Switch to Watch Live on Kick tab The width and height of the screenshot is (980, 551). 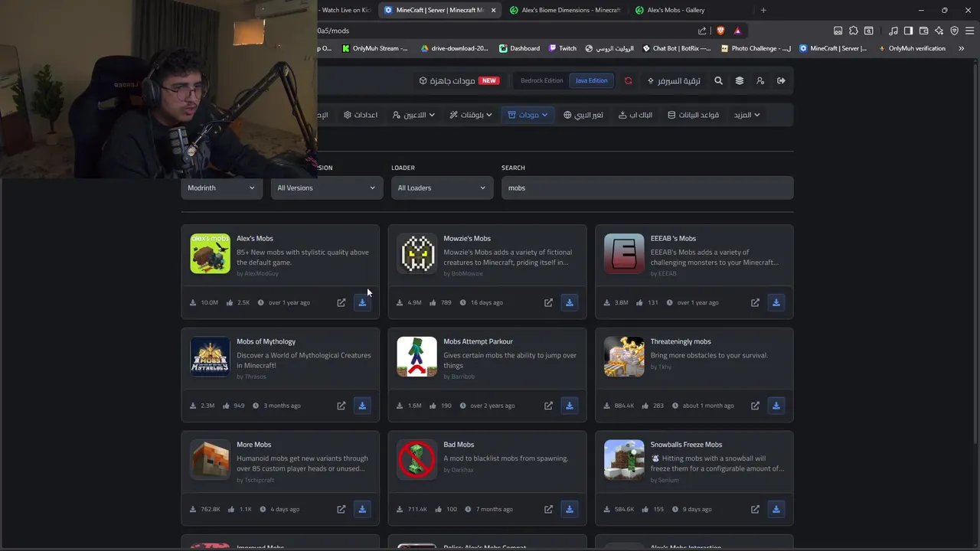(x=346, y=10)
